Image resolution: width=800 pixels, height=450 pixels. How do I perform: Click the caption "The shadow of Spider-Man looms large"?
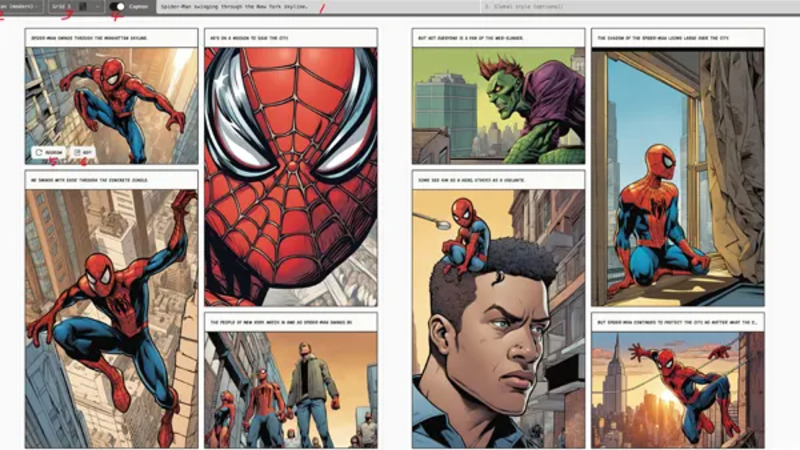tap(677, 38)
